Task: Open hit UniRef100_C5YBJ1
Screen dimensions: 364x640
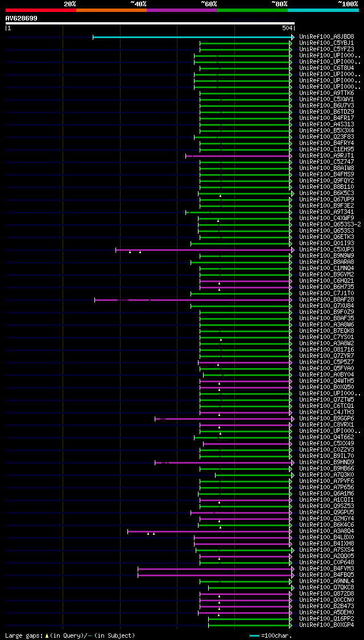Action: click(x=326, y=43)
